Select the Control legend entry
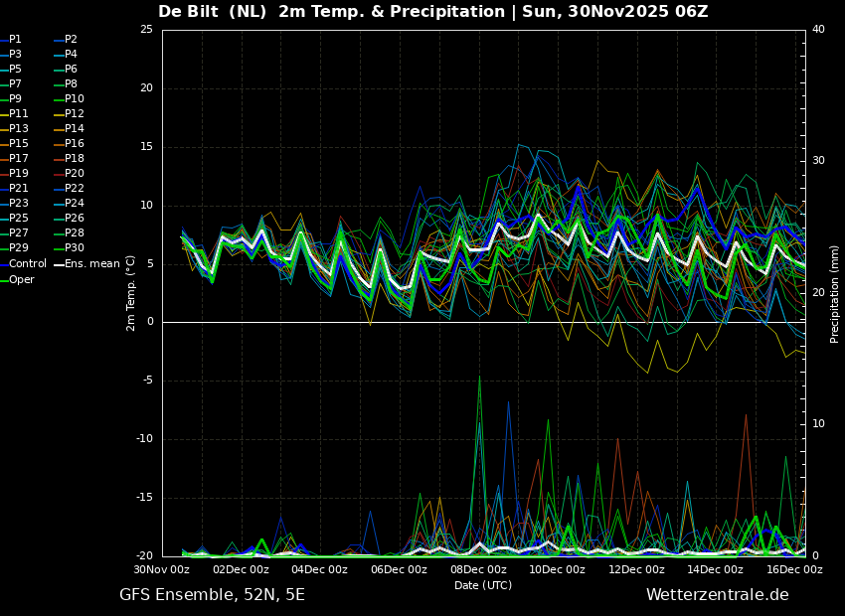The height and width of the screenshot is (616, 845). [x=27, y=264]
